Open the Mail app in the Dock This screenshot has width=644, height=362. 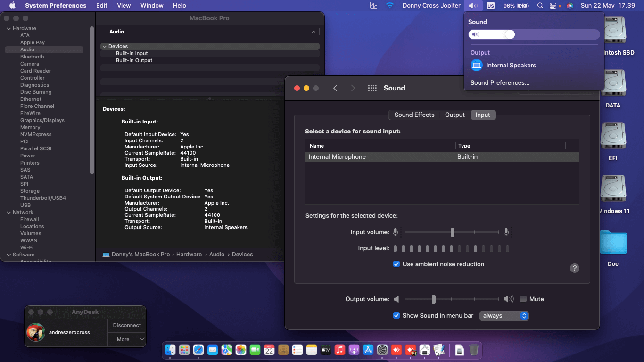click(213, 350)
